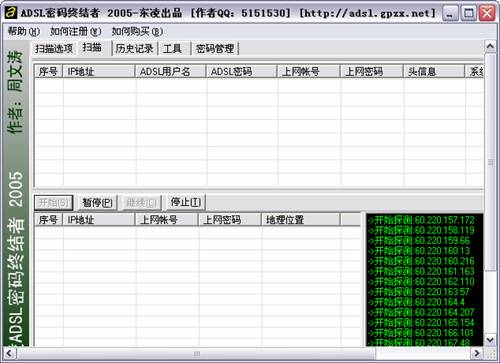500x363 pixels.
Task: Click log entry 60.220.157.172
Action: (x=421, y=220)
